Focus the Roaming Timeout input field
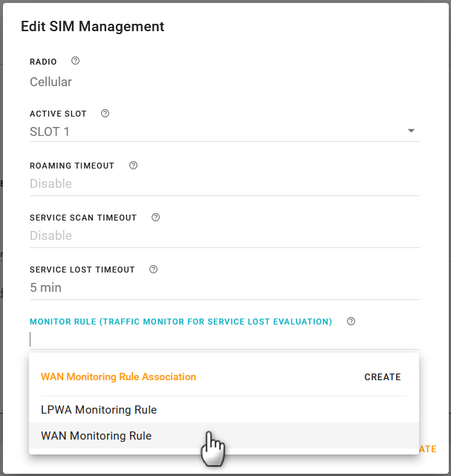Screen dimensions: 451x476 (x=223, y=183)
